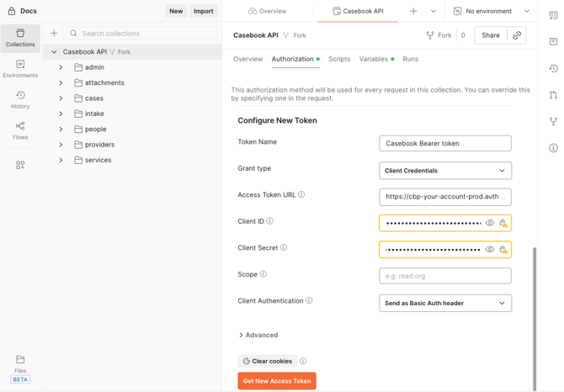Switch to the Scripts tab
564x392 pixels.
click(x=339, y=59)
